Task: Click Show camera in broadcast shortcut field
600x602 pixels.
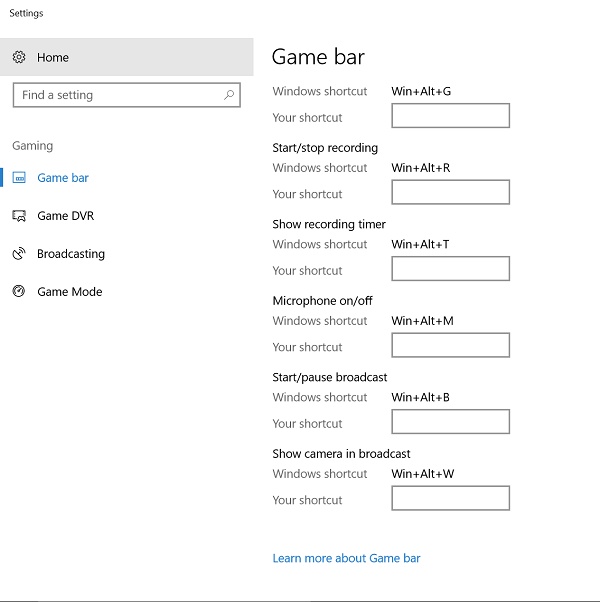Action: (x=451, y=498)
